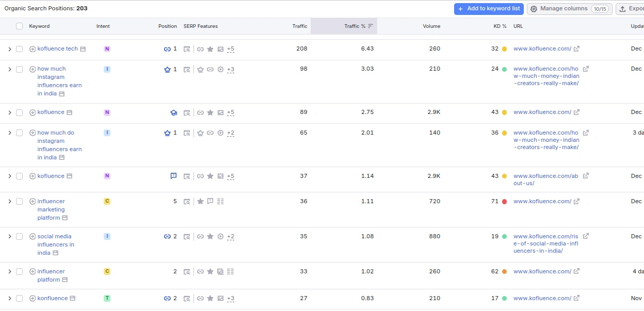Expand the "how much instagram influencers earn" row
The height and width of the screenshot is (311, 644).
tap(9, 69)
